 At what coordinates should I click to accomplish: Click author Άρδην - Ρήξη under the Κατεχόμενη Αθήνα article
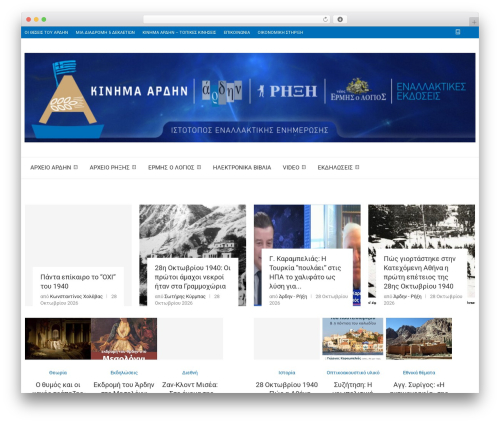pyautogui.click(x=407, y=296)
